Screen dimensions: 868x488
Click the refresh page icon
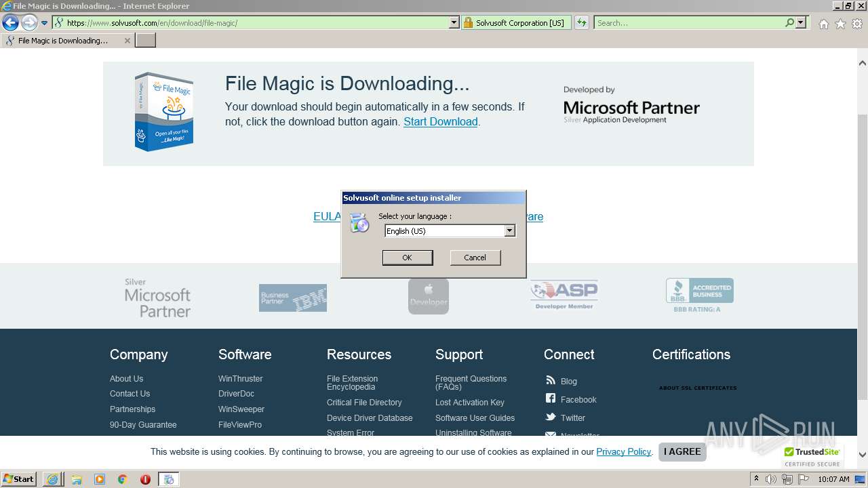581,22
